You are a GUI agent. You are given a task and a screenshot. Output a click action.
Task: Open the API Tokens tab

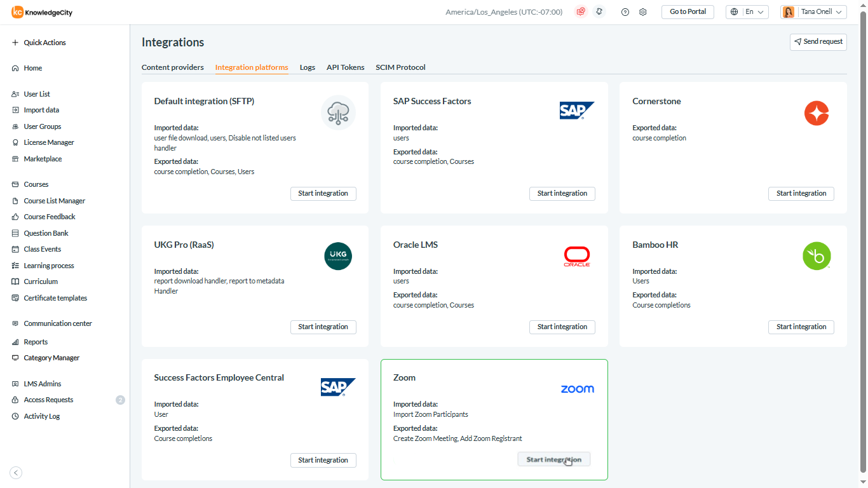(346, 67)
